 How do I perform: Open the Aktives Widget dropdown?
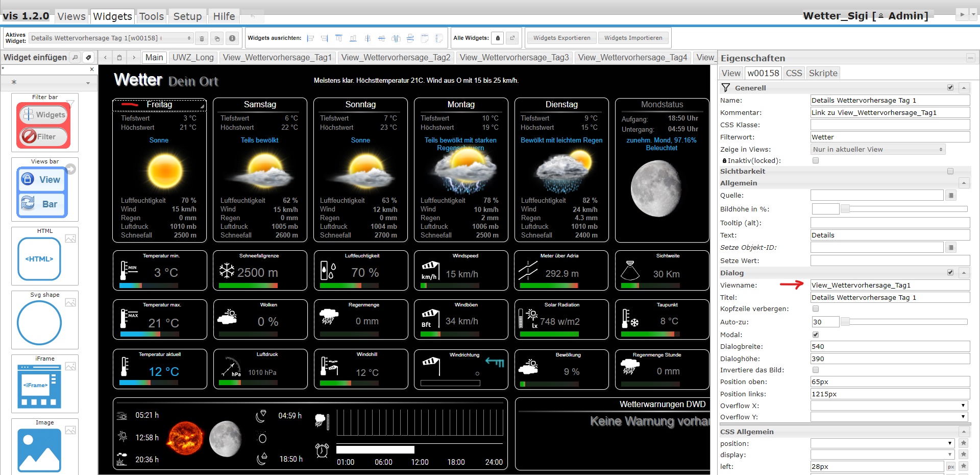coord(110,38)
